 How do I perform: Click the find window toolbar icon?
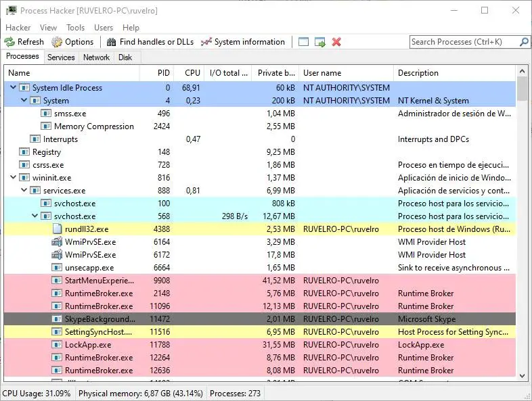303,42
